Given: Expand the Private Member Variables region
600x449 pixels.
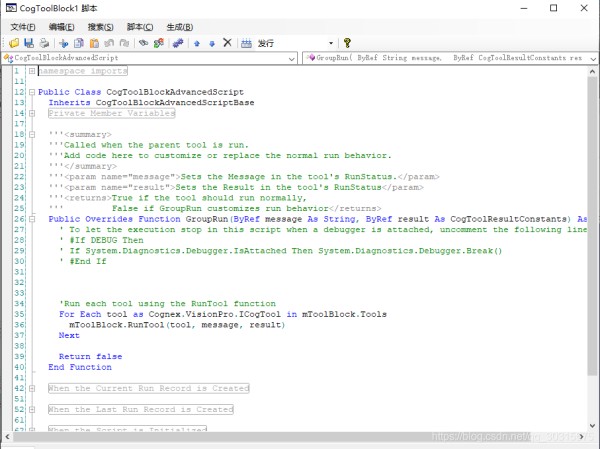Looking at the screenshot, I should (x=32, y=113).
